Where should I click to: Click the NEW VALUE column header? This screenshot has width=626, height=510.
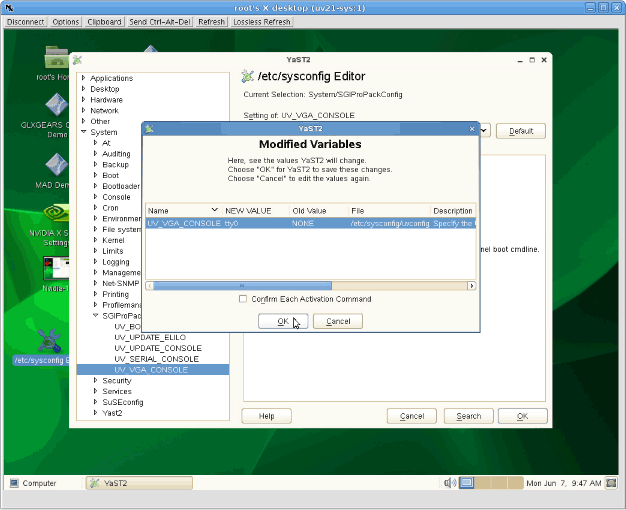click(x=256, y=210)
